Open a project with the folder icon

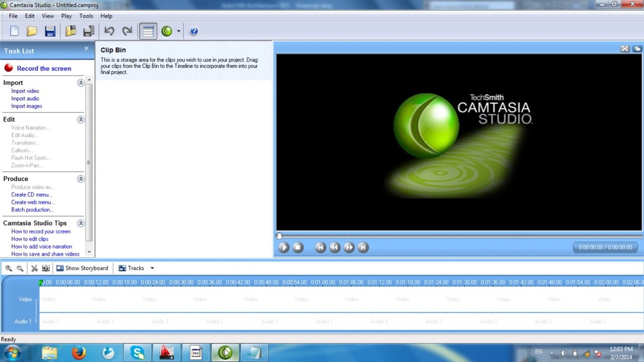pyautogui.click(x=32, y=31)
